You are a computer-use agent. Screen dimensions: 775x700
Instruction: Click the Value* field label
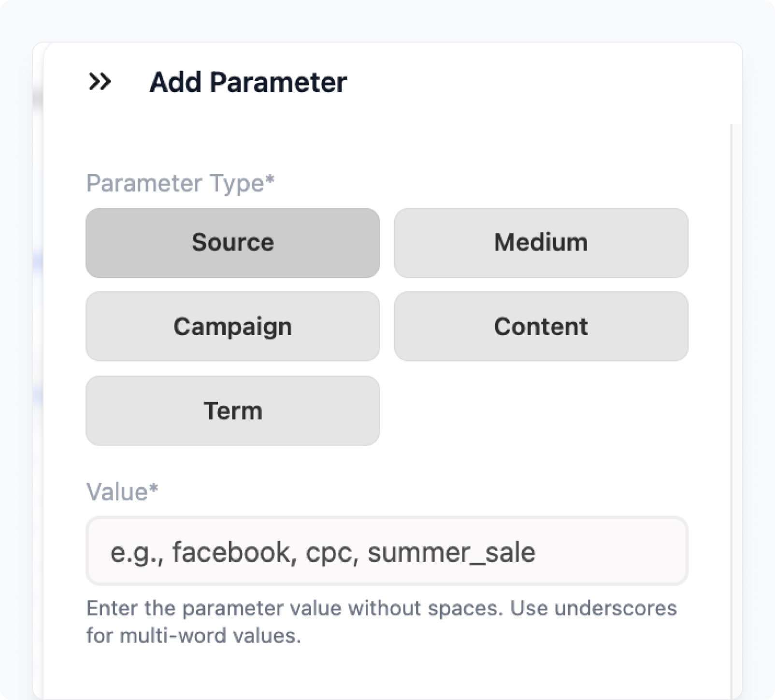click(x=122, y=492)
